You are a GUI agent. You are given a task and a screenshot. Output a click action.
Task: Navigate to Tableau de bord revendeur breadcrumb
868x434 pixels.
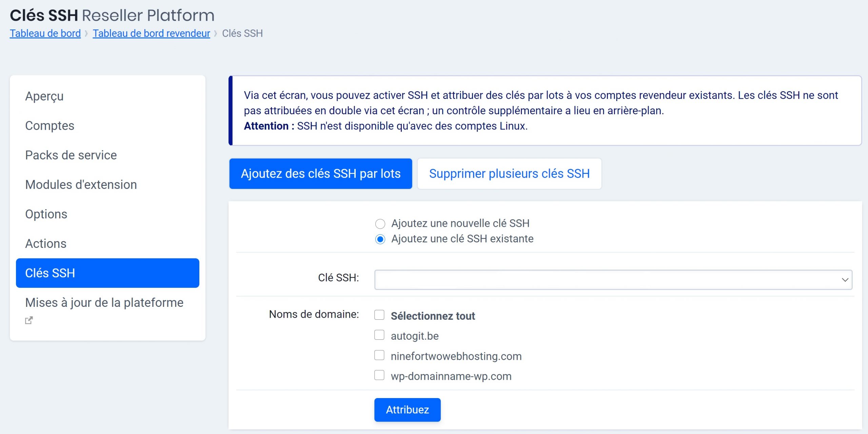point(151,33)
